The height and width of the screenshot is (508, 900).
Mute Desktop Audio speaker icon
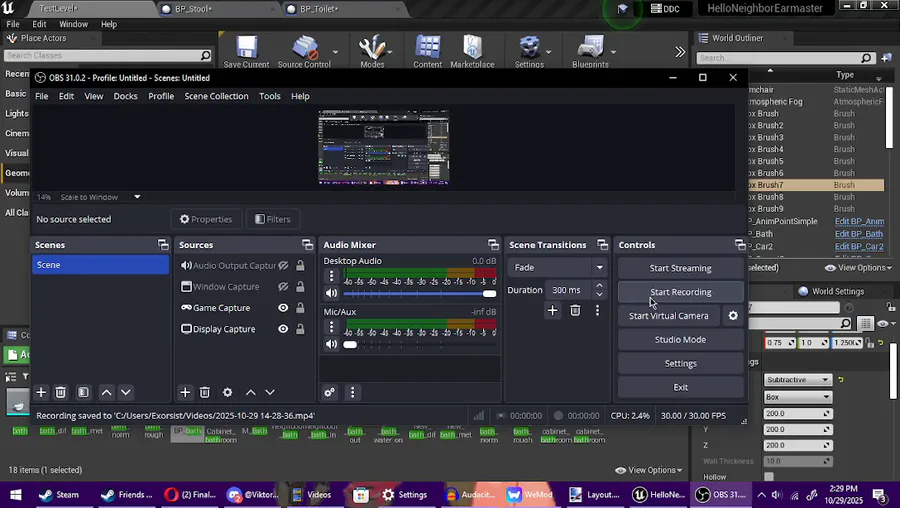(x=331, y=293)
